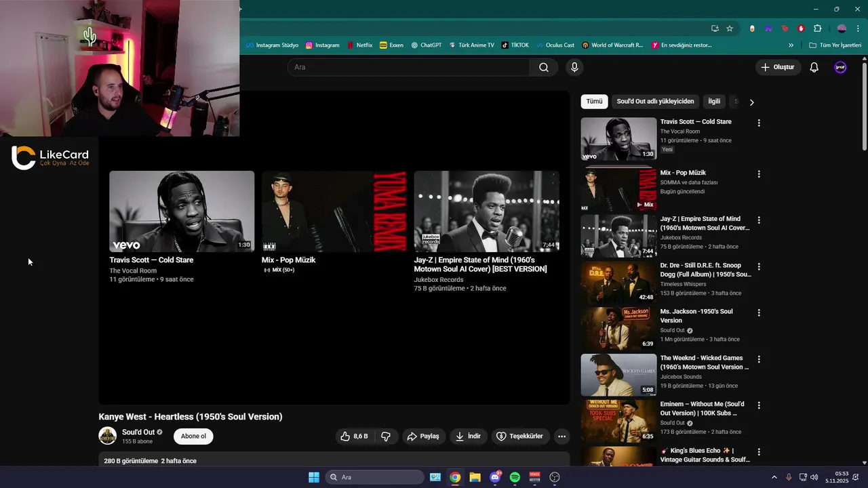Viewport: 868px width, 488px height.
Task: Start voice search with the microphone icon
Action: tap(574, 67)
